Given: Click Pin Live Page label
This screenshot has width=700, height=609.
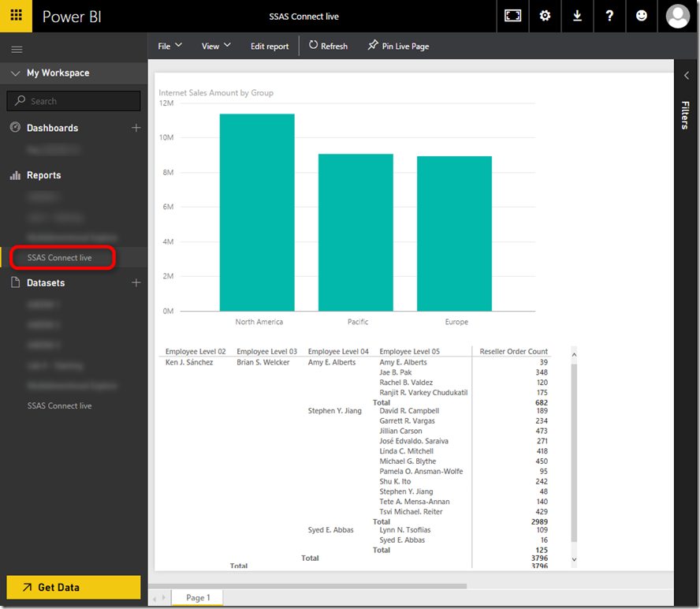Looking at the screenshot, I should coord(405,47).
